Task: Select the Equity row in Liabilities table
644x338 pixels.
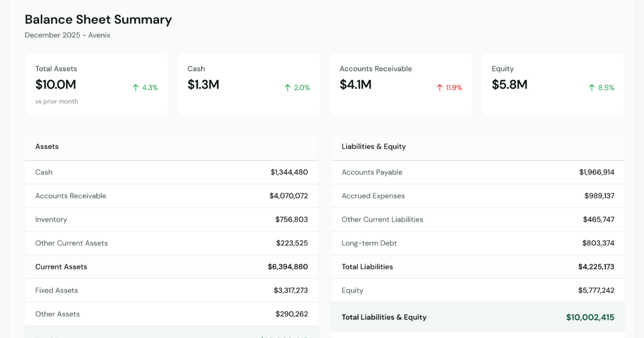Action: [478, 290]
